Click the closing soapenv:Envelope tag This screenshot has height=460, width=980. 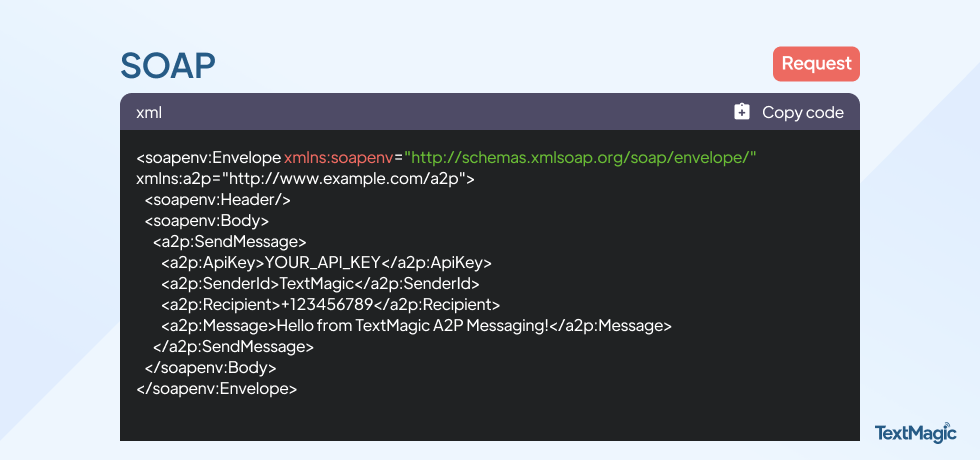(x=216, y=389)
